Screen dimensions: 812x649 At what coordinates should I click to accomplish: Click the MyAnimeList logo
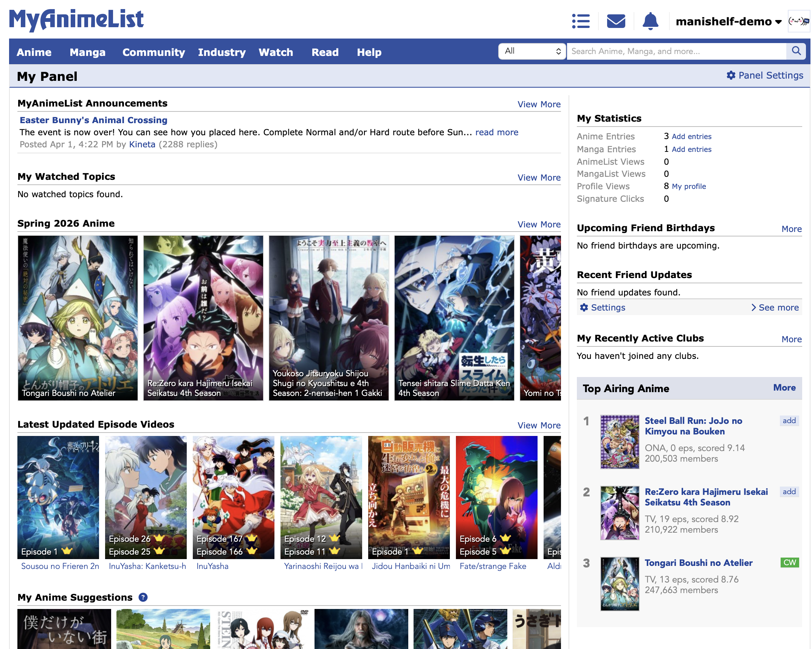(x=76, y=20)
